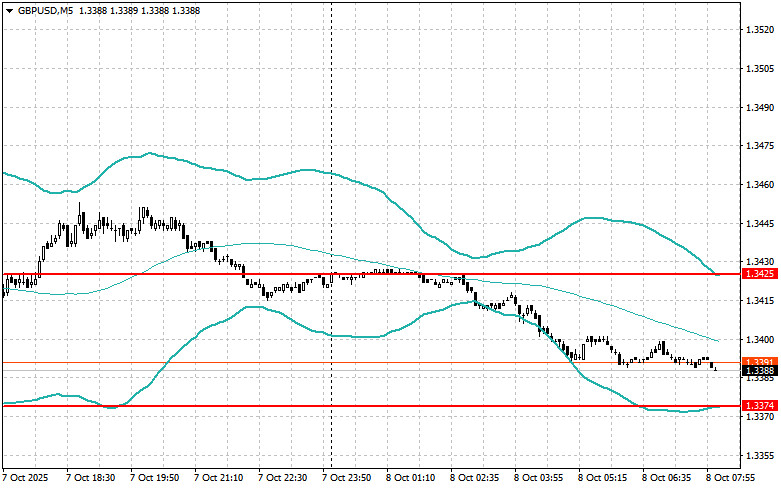Select the red 1.3425 price level label
This screenshot has width=781, height=489.
[x=760, y=274]
